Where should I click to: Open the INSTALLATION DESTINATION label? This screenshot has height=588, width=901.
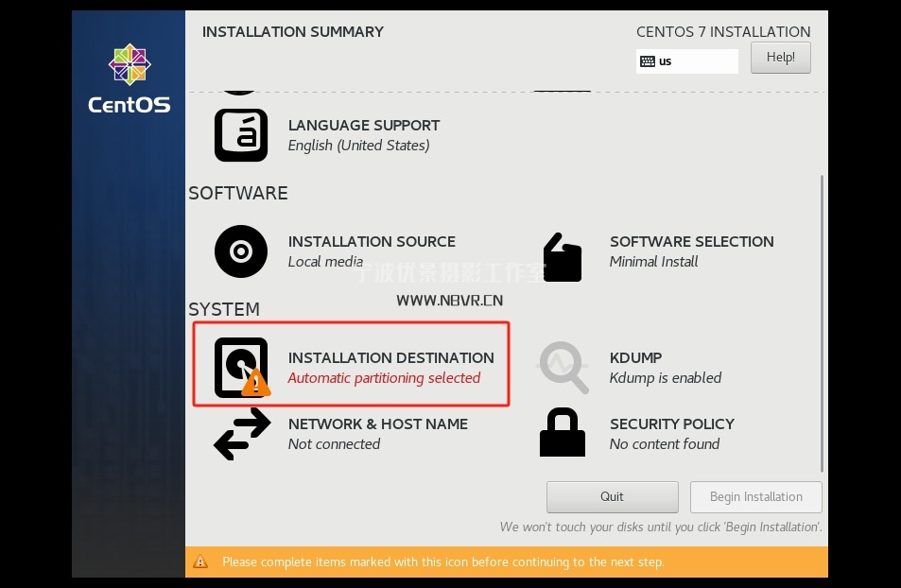click(390, 357)
